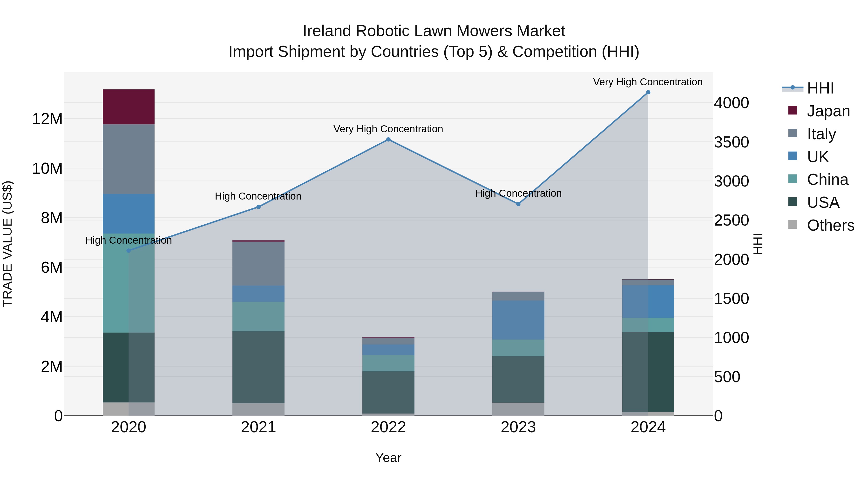Click the UK color swatch in legend
The height and width of the screenshot is (488, 868).
coord(793,156)
